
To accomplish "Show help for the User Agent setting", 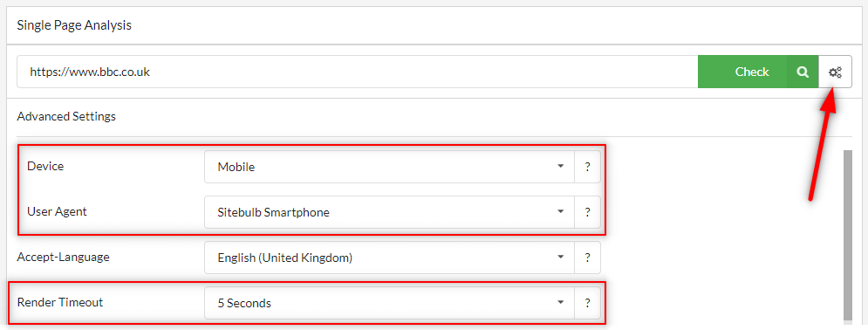I will [587, 212].
